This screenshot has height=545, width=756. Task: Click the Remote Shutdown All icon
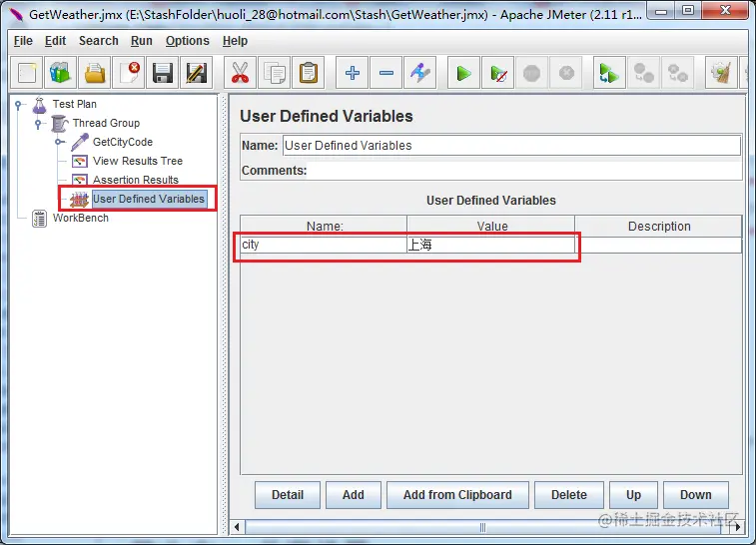tap(677, 73)
